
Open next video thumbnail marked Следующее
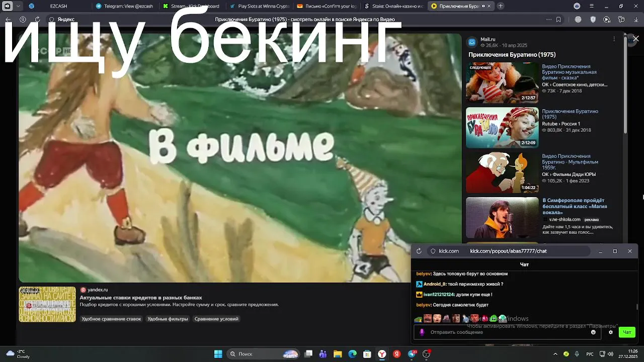pyautogui.click(x=502, y=83)
